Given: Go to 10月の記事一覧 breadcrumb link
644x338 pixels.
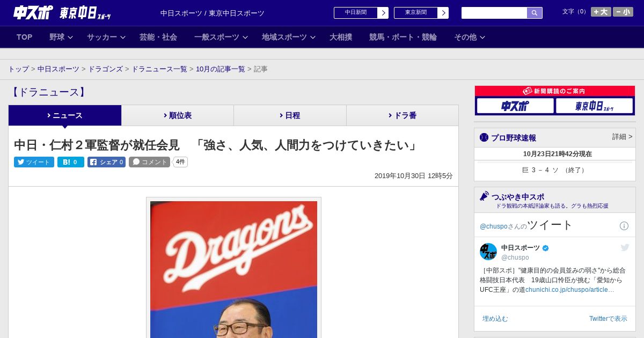Looking at the screenshot, I should click(x=221, y=69).
